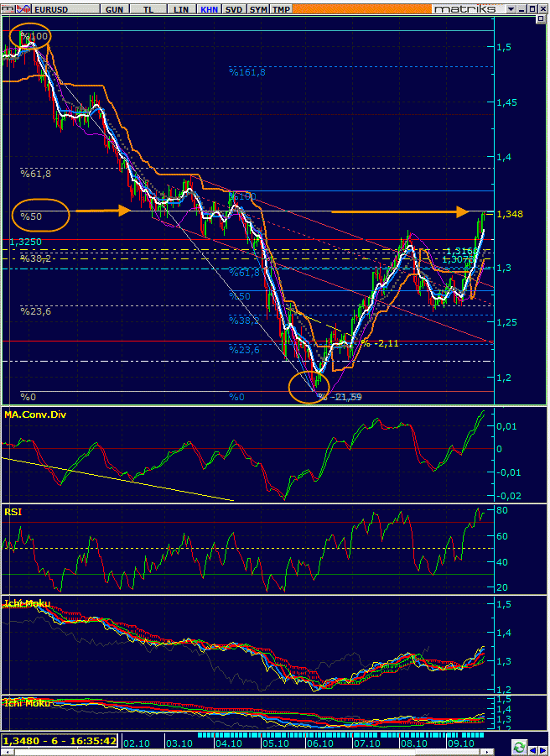Viewport: 550px width, 756px height.
Task: Click the small 'm' icon at top-left
Action: pyautogui.click(x=7, y=8)
